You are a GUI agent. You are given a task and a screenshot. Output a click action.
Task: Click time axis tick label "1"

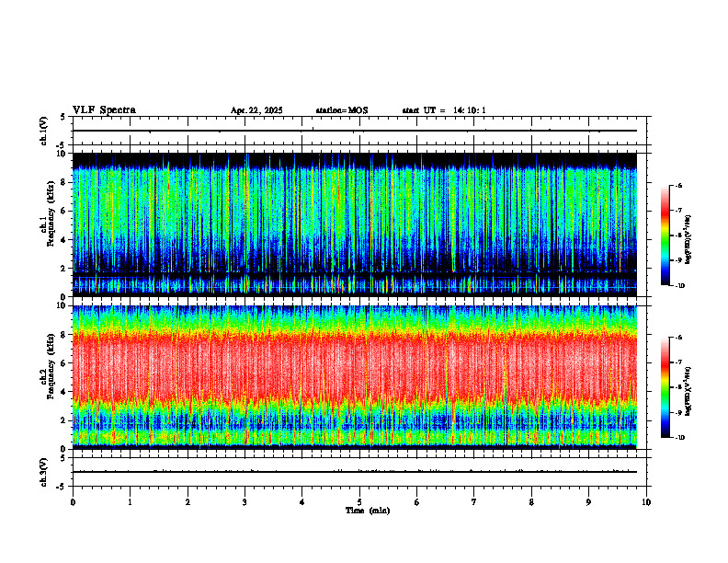click(x=130, y=502)
